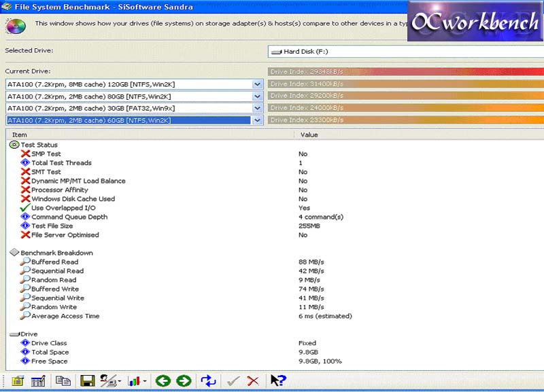
Task: Select the Random Read row
Action: [x=275, y=280]
